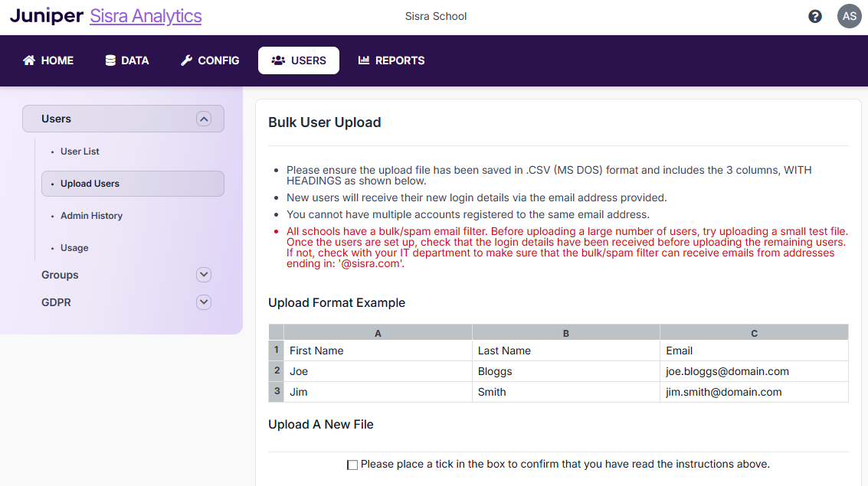Select the Admin History sidebar item
The image size is (868, 486).
[x=91, y=215]
